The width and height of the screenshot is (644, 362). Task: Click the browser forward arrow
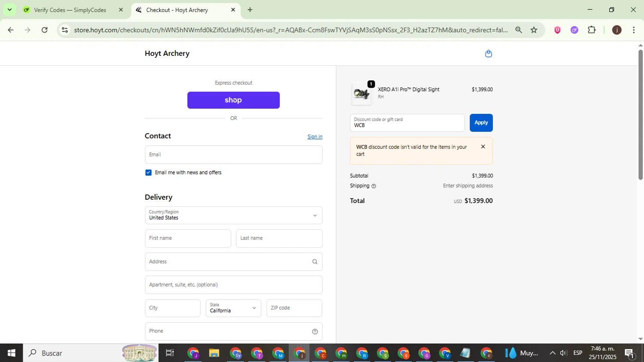(27, 30)
